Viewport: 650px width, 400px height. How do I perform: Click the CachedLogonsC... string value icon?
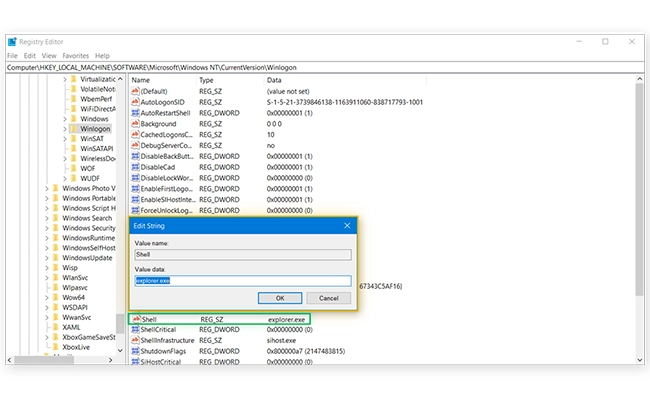(135, 134)
